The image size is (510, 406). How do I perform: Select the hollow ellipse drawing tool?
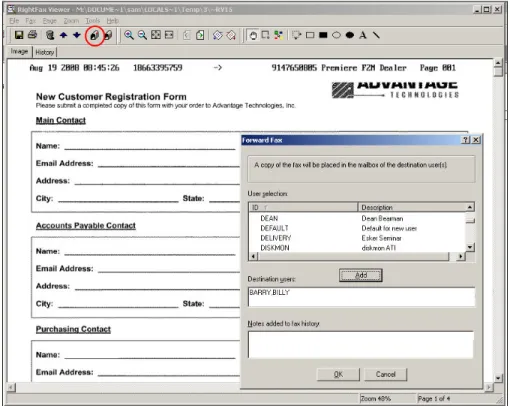(336, 35)
